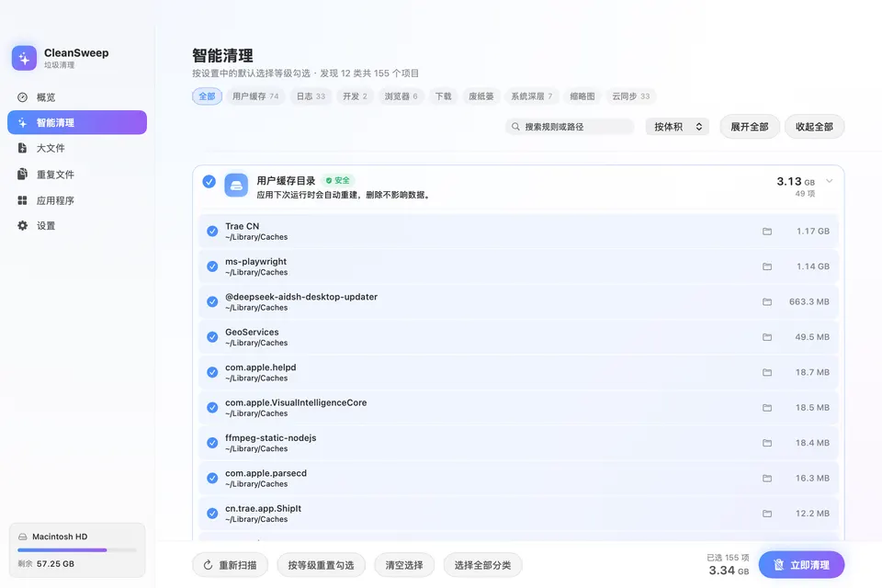This screenshot has width=882, height=588.
Task: Open 设置 from the sidebar
Action: (77, 226)
